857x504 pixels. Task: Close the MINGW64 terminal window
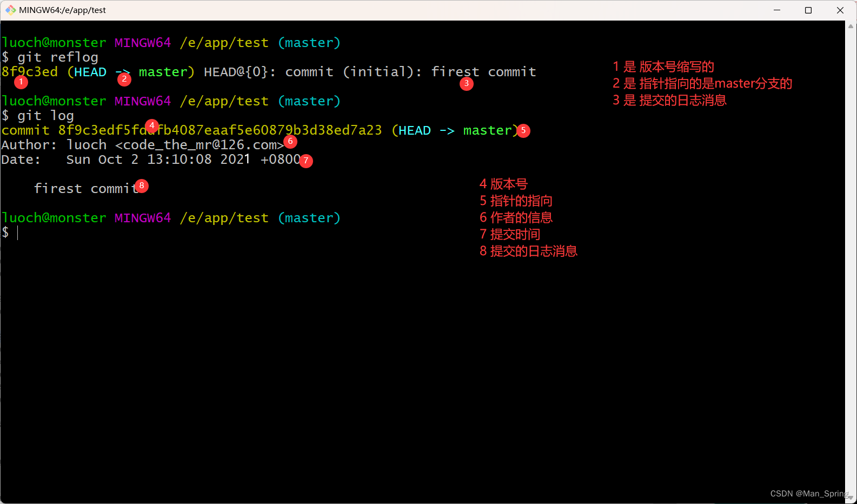click(x=840, y=10)
